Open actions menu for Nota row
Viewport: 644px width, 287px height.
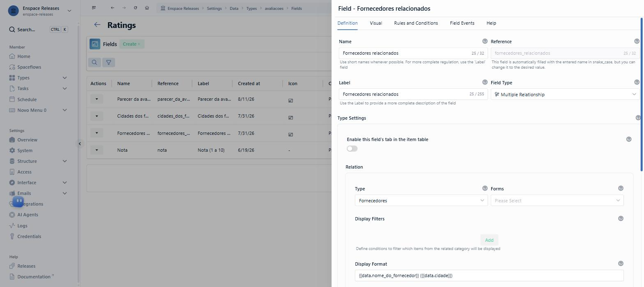coord(97,150)
